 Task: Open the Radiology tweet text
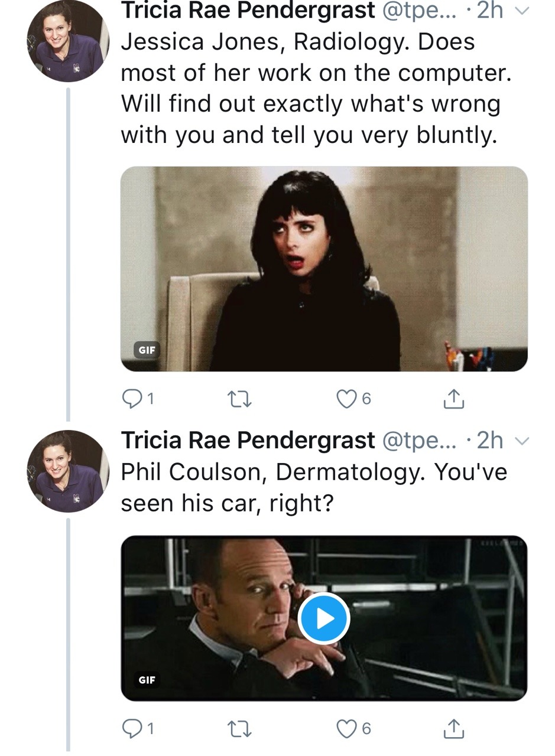(313, 89)
